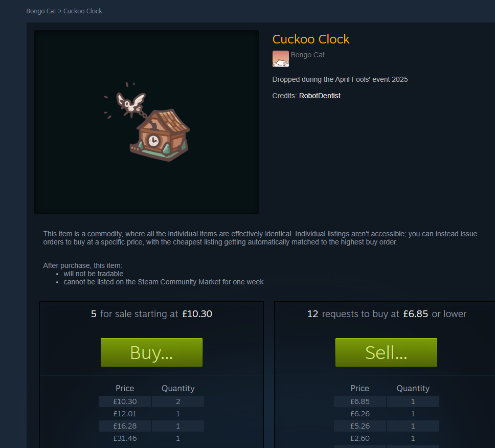Click the Cuckoo Clock item title
The image size is (495, 448).
pyautogui.click(x=310, y=39)
